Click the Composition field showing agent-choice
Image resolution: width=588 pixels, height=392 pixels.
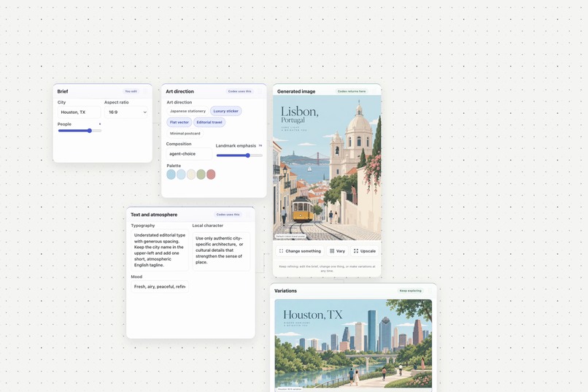(189, 154)
